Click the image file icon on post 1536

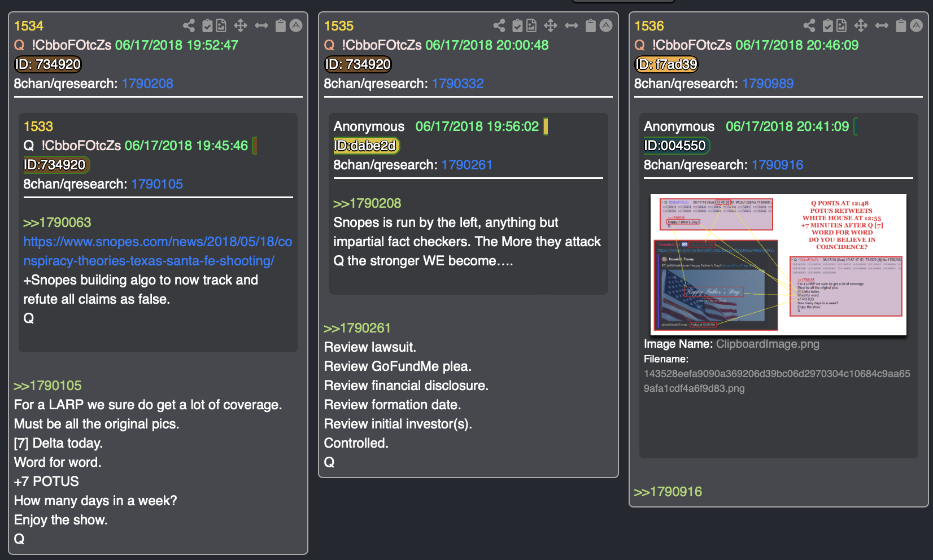click(841, 25)
